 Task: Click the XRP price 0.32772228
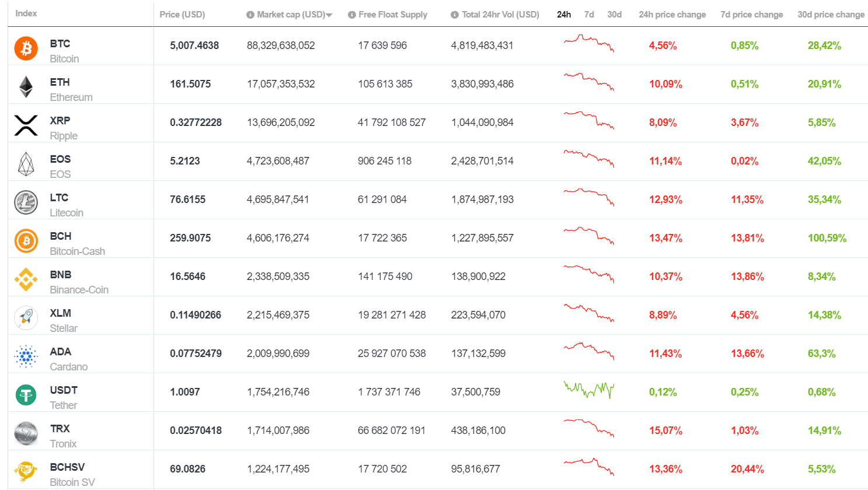click(x=196, y=123)
